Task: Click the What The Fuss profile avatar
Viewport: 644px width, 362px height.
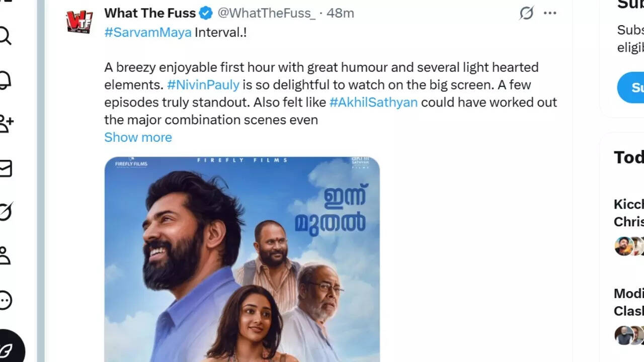Action: coord(79,21)
